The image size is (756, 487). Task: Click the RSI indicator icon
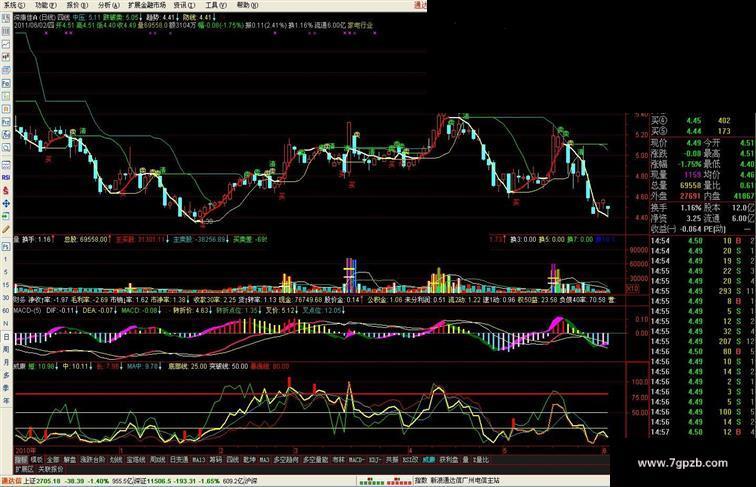pyautogui.click(x=6, y=177)
